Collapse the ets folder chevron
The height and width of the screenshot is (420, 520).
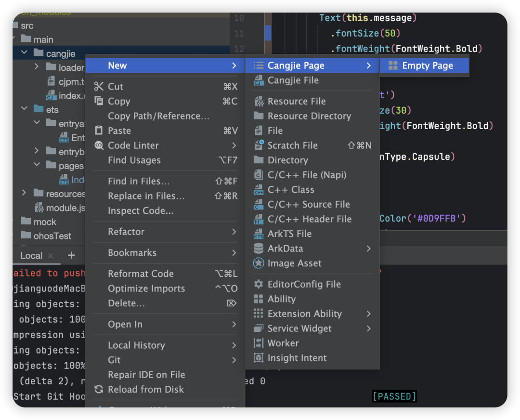(x=24, y=109)
